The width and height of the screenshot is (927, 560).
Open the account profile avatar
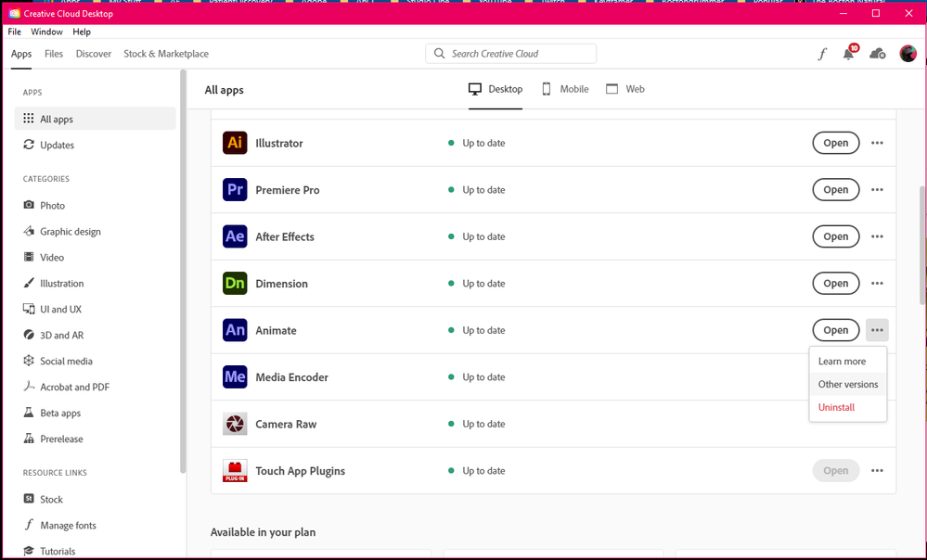click(908, 54)
